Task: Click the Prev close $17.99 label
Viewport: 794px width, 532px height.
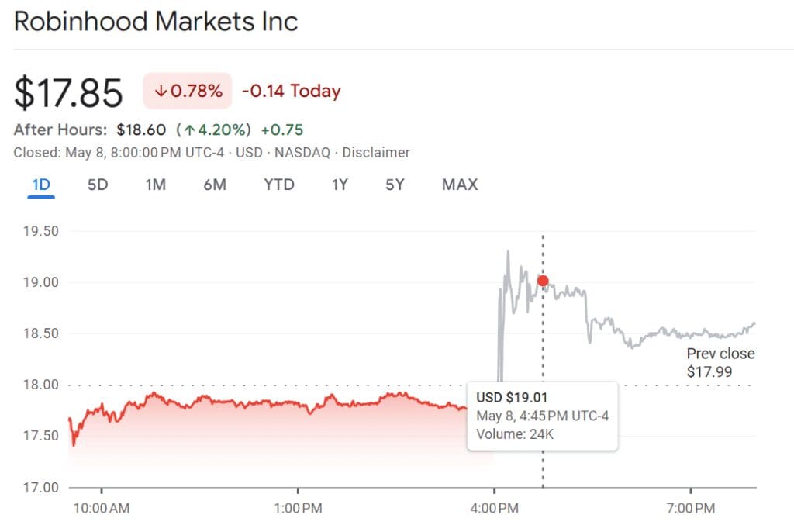Action: coord(720,361)
